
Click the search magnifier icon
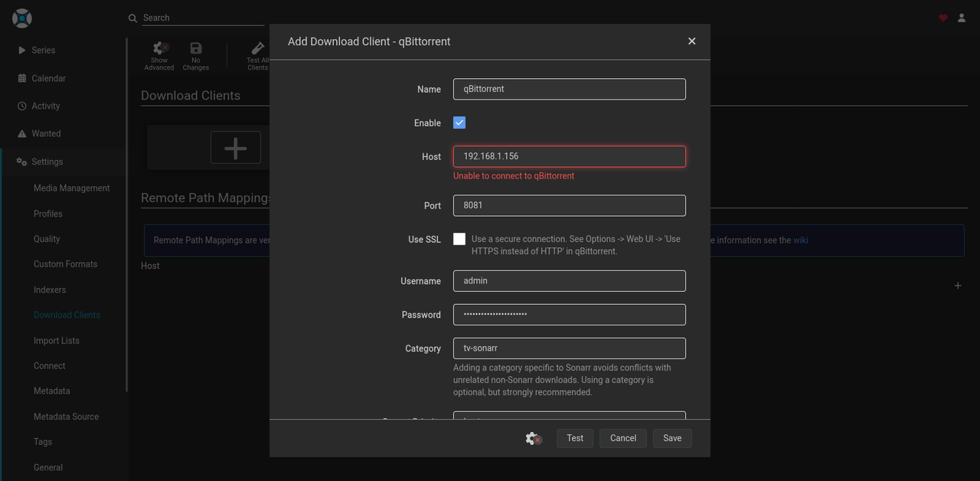click(x=133, y=18)
